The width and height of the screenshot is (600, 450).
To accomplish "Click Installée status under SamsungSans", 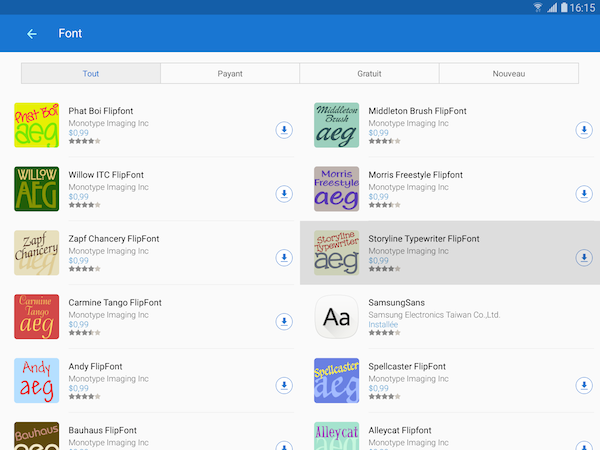I will 383,324.
